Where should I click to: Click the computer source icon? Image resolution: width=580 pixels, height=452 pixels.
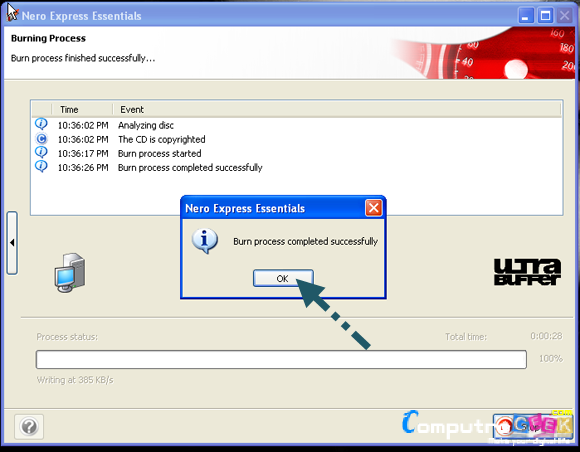(70, 273)
